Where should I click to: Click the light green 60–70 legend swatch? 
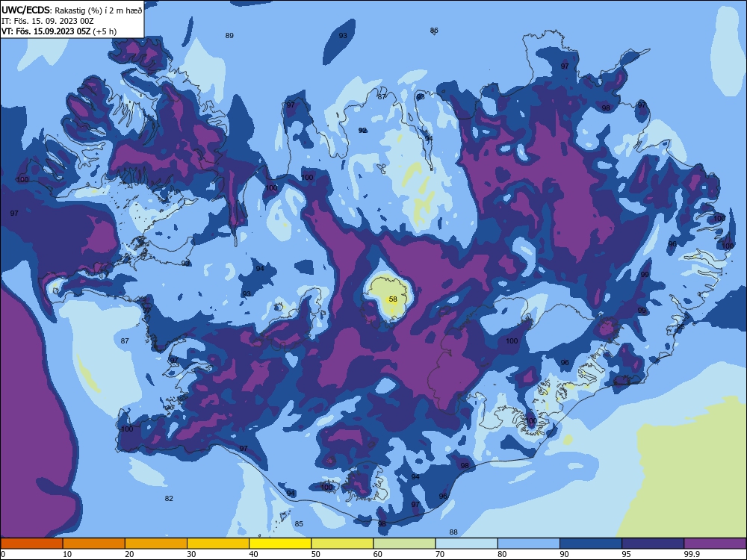[404, 544]
